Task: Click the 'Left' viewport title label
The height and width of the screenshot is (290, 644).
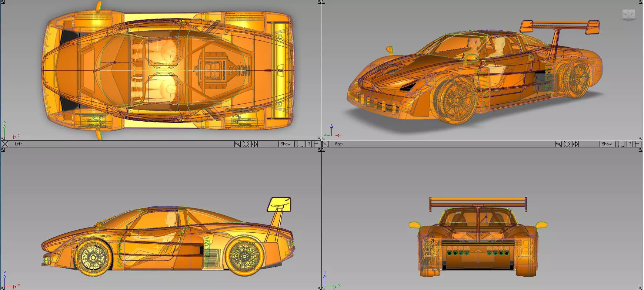Action: pos(18,144)
